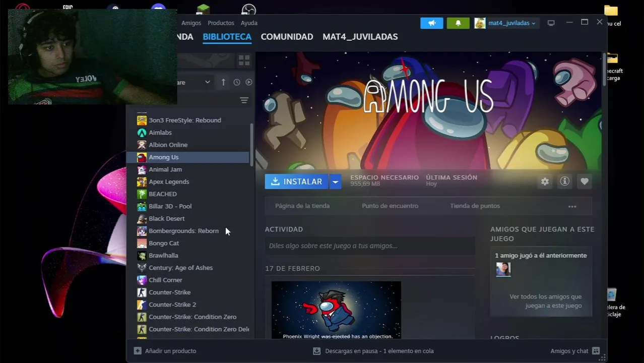Click the Albion Online game icon
Viewport: 644px width, 363px height.
(x=142, y=145)
